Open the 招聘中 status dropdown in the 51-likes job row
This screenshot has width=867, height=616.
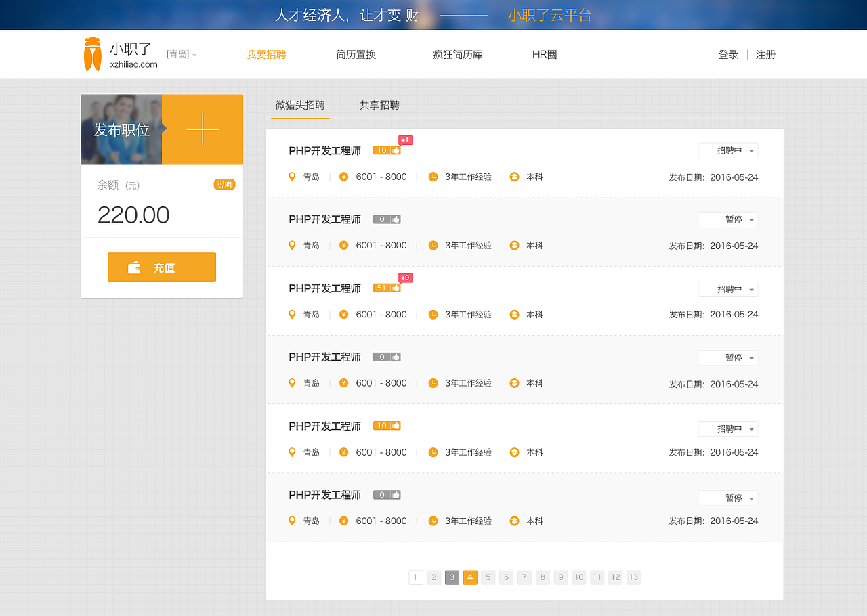click(728, 289)
